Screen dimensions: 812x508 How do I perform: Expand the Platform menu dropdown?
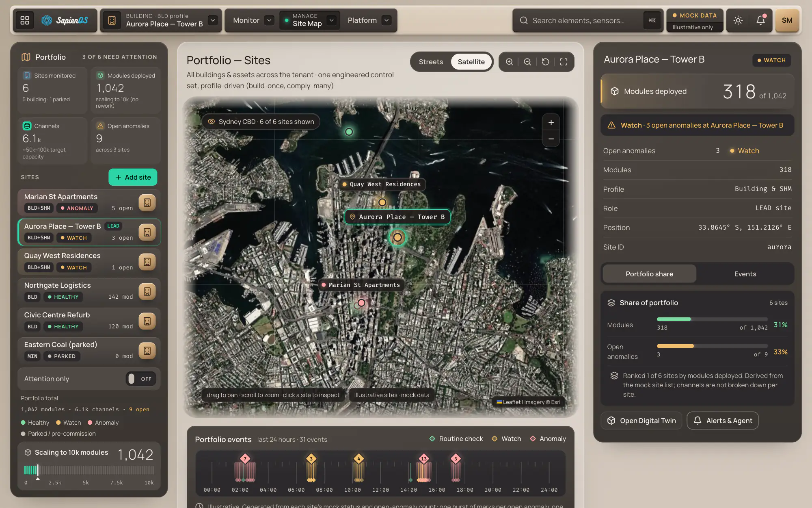click(387, 20)
